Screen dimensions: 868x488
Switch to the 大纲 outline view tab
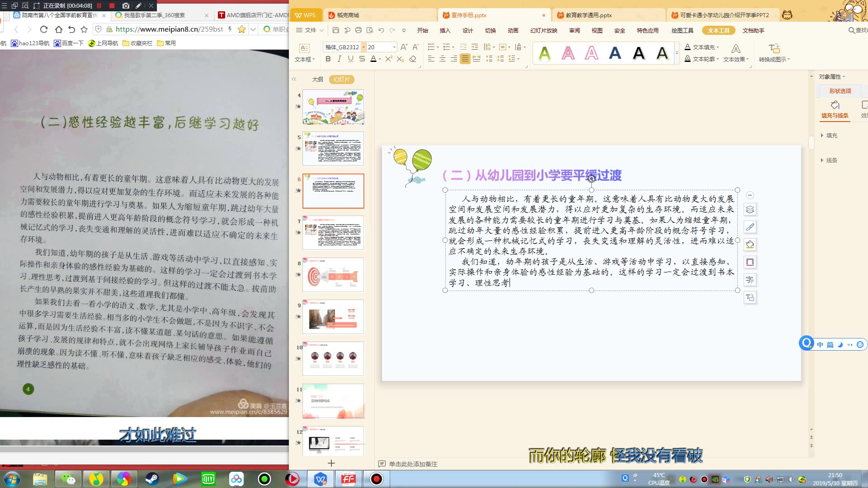317,79
